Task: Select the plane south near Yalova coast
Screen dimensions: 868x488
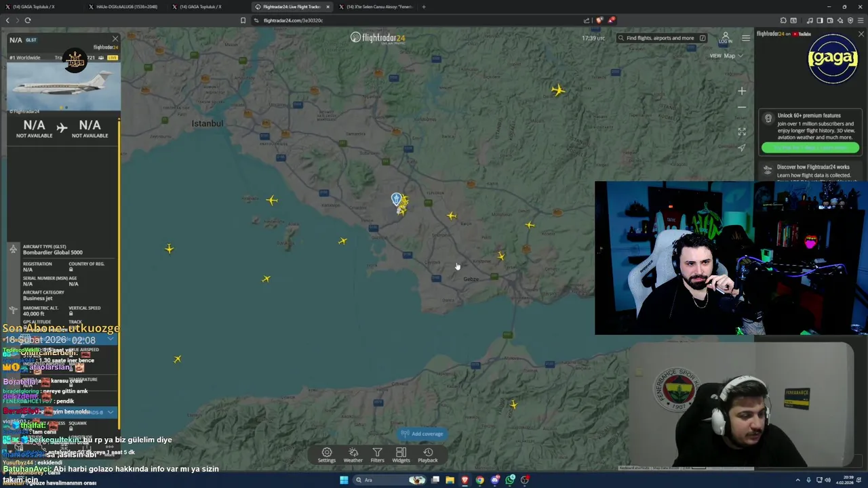Action: pos(513,405)
